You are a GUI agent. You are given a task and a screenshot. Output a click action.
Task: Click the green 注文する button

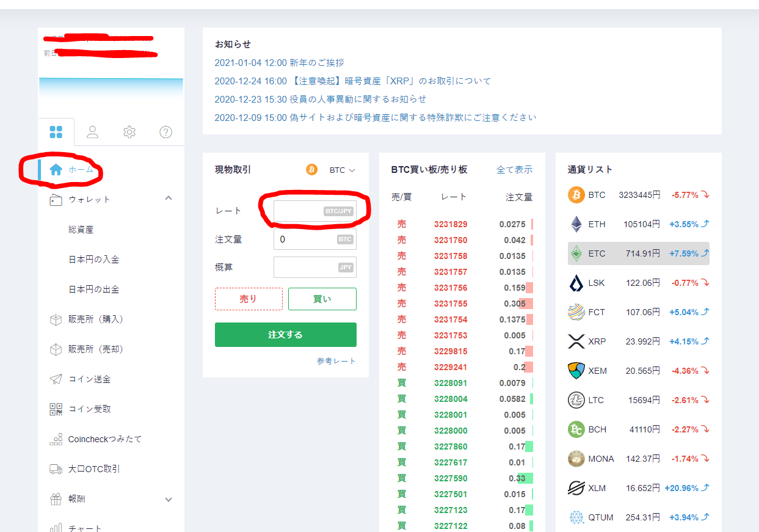coord(285,335)
